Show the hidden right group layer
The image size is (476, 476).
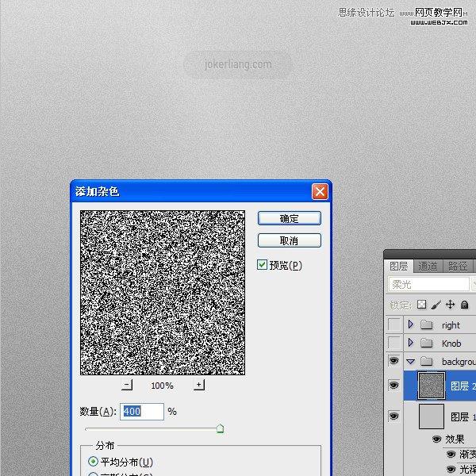click(393, 325)
